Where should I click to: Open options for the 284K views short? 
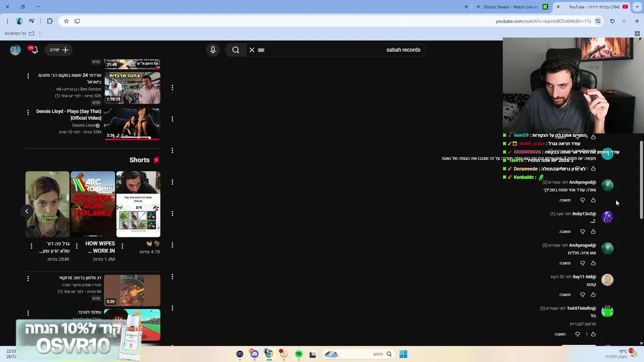coord(31,246)
